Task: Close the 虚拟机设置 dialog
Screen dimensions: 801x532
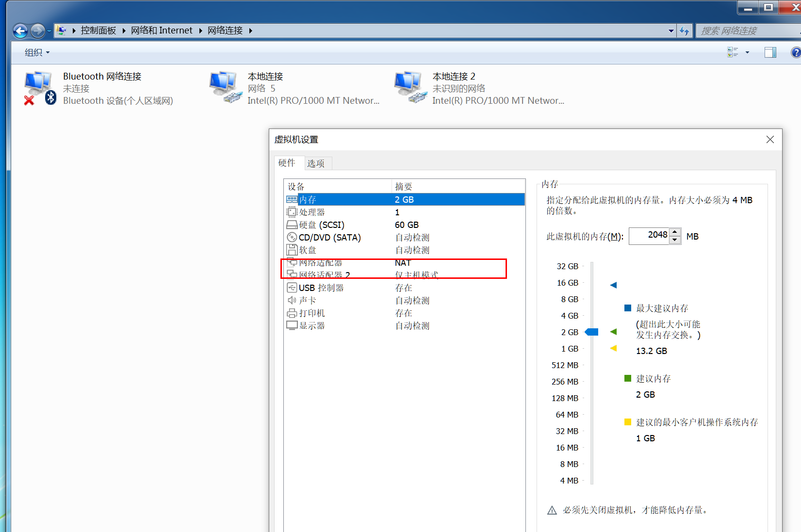Action: pos(770,140)
